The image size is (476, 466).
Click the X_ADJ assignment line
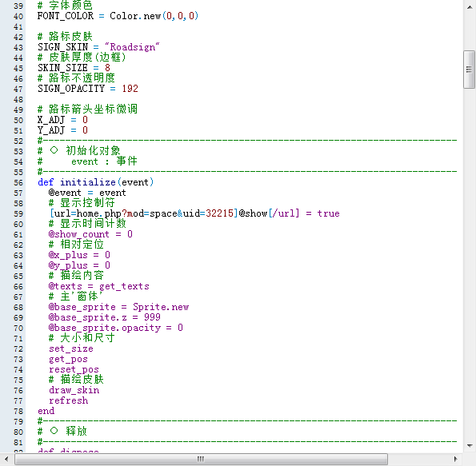(63, 120)
